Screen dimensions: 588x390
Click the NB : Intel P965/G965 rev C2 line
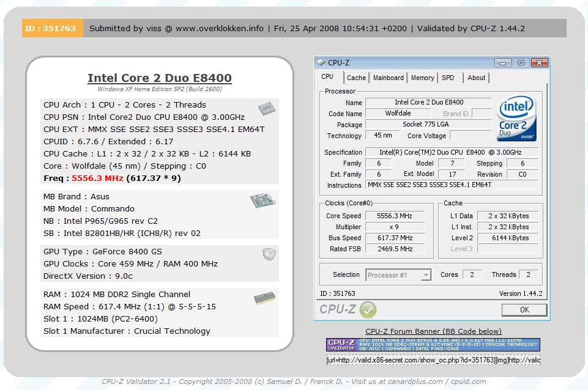pos(100,221)
